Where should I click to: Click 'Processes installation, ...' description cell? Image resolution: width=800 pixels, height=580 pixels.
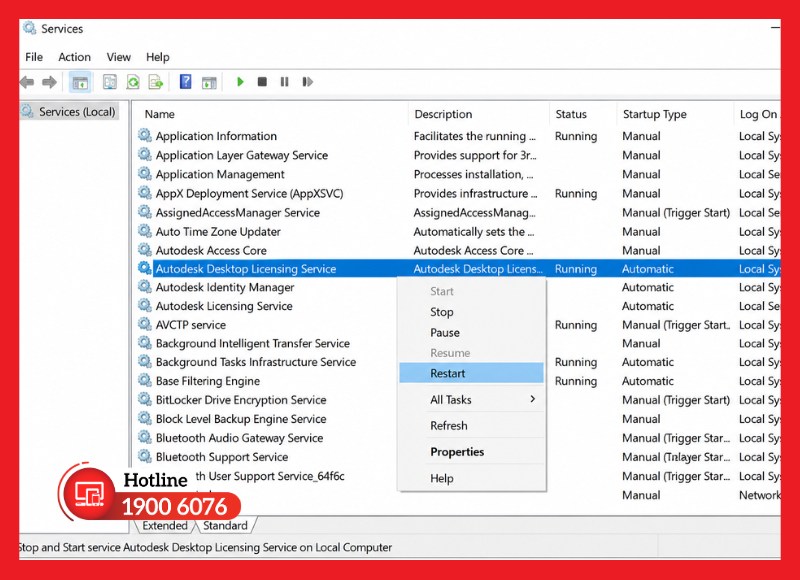[x=473, y=174]
